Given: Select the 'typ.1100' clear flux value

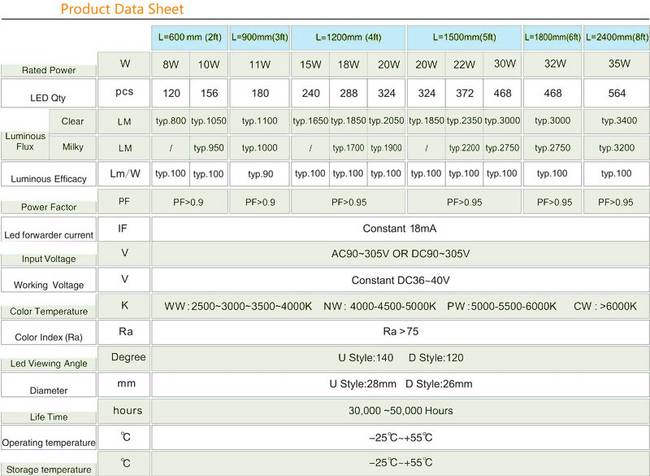Looking at the screenshot, I should pyautogui.click(x=260, y=121).
